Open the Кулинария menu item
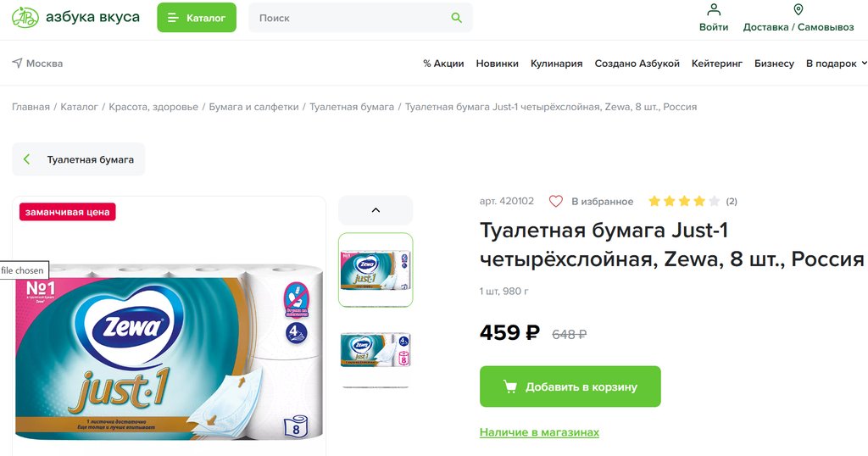This screenshot has height=456, width=868. (556, 64)
